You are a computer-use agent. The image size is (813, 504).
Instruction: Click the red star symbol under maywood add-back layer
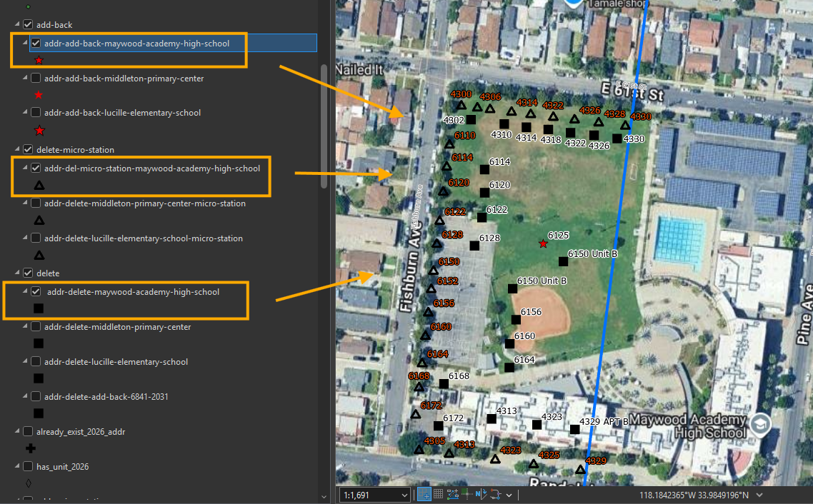pos(39,61)
